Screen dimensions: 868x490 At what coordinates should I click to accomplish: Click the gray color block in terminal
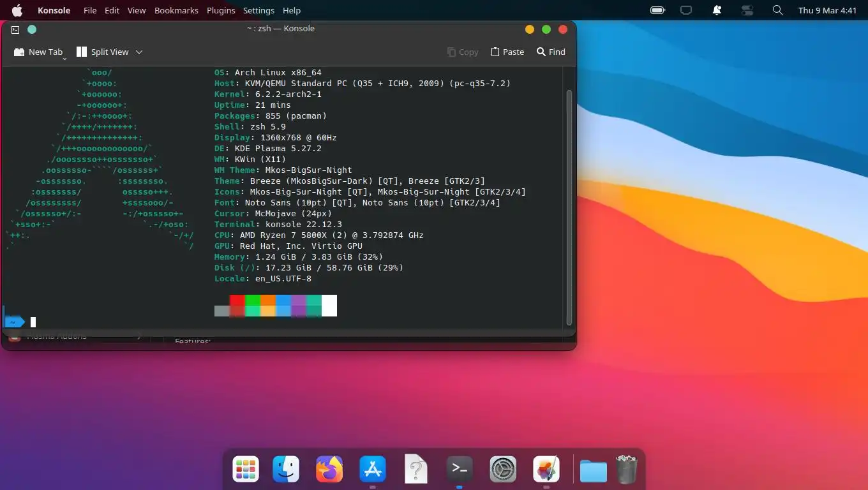(222, 311)
